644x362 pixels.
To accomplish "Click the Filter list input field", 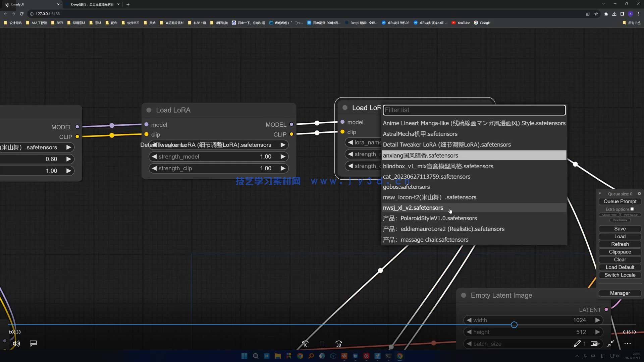I will coord(474,110).
